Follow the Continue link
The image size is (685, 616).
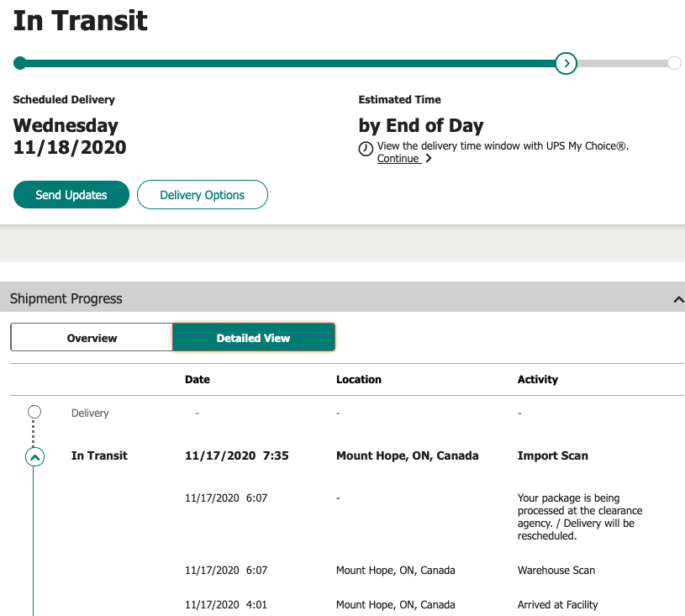[398, 159]
